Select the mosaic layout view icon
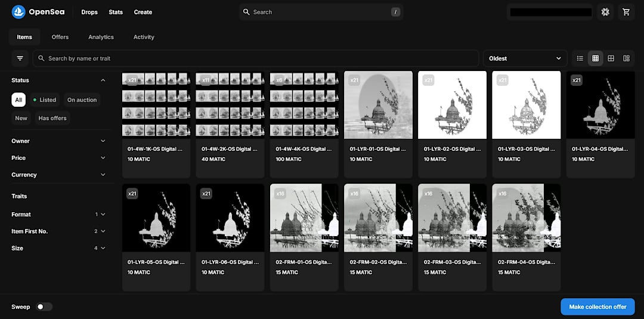 coord(626,58)
